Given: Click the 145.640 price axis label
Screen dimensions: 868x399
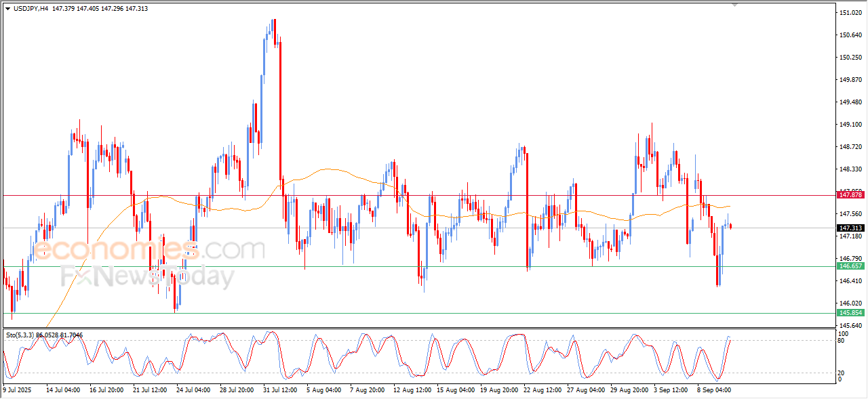Looking at the screenshot, I should (x=850, y=326).
